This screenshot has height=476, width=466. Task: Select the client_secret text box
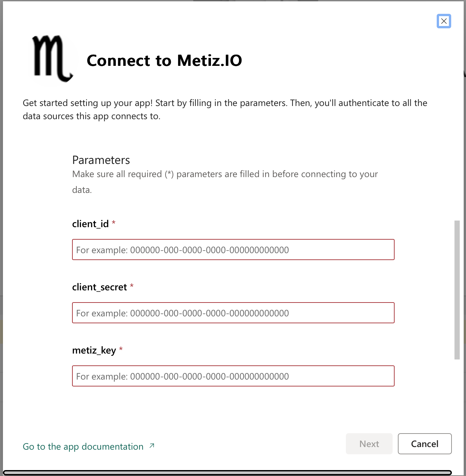[x=233, y=313]
